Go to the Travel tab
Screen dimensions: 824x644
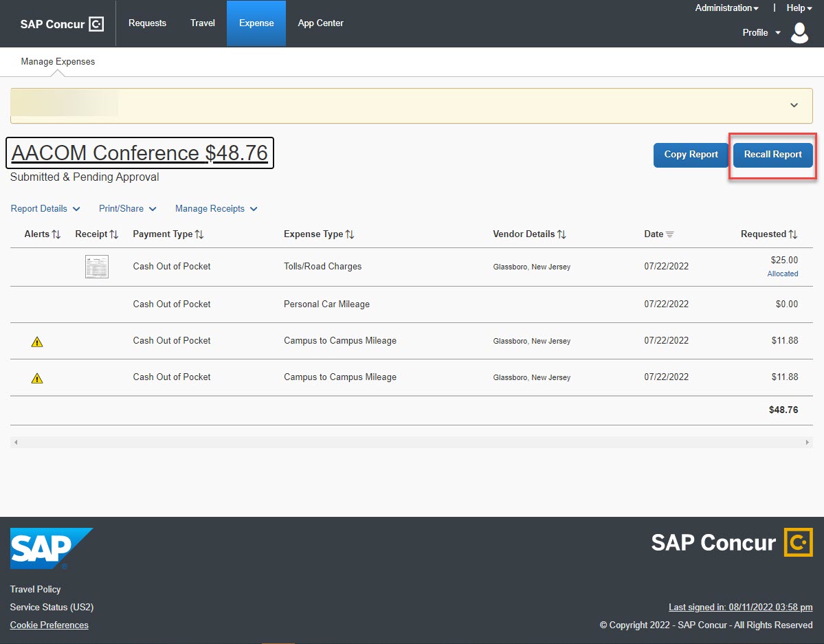[203, 23]
